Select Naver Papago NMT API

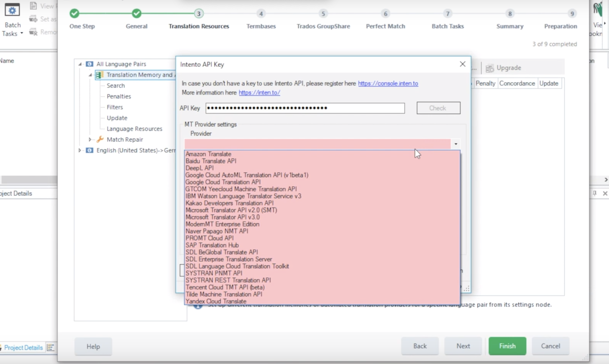coord(322,231)
